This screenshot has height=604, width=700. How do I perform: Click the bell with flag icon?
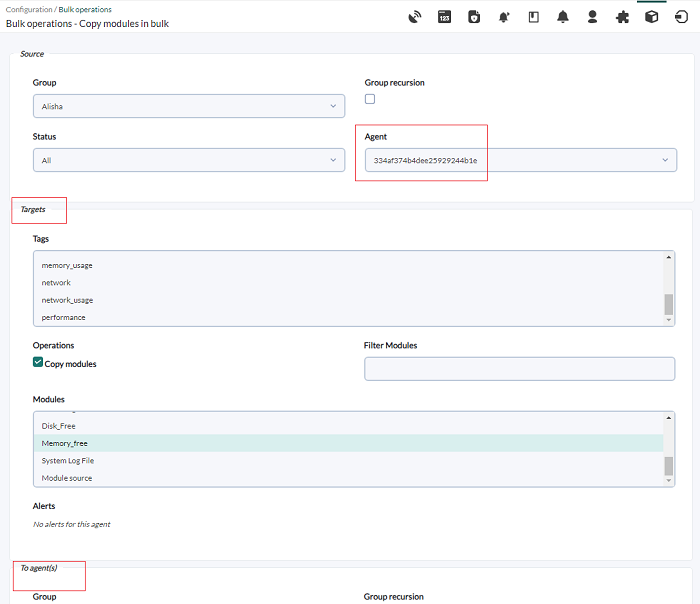click(x=504, y=17)
